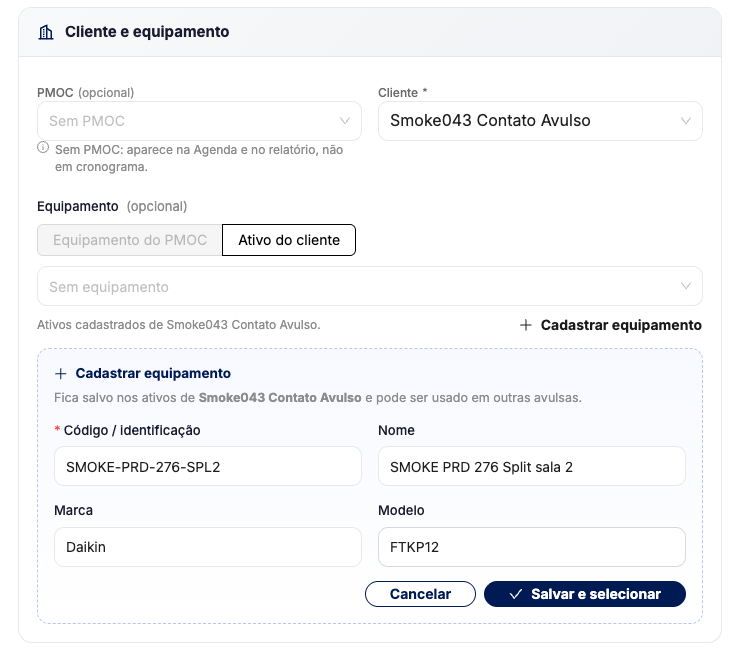The image size is (750, 650).
Task: Click the 'Nome' label
Action: [396, 430]
